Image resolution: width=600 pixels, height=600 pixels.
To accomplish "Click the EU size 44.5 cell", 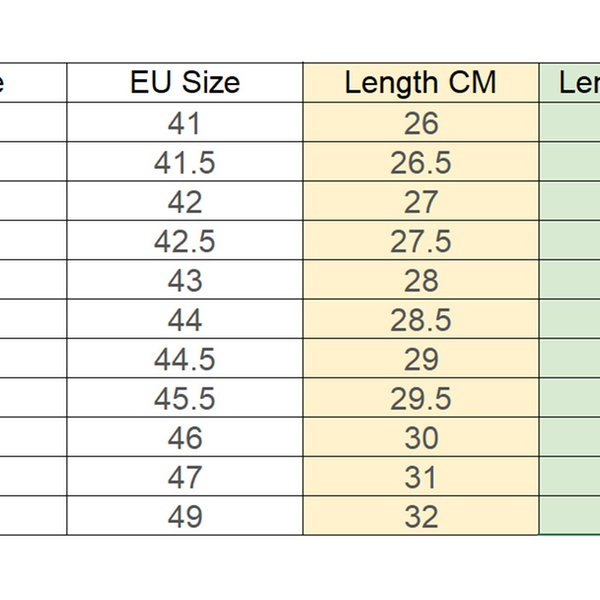I will [185, 359].
